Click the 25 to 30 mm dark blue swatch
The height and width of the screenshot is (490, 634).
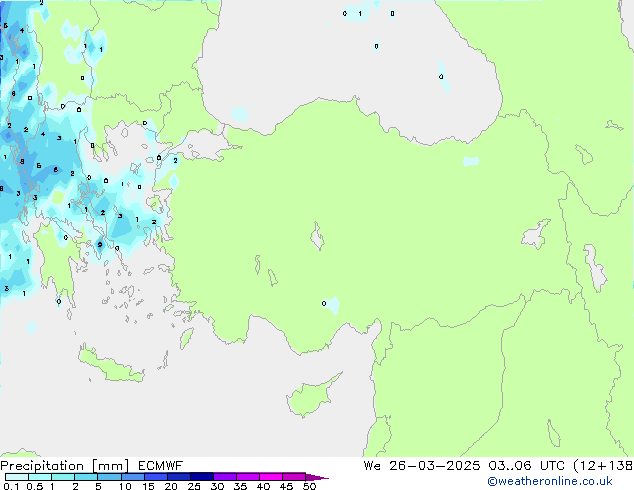point(202,477)
